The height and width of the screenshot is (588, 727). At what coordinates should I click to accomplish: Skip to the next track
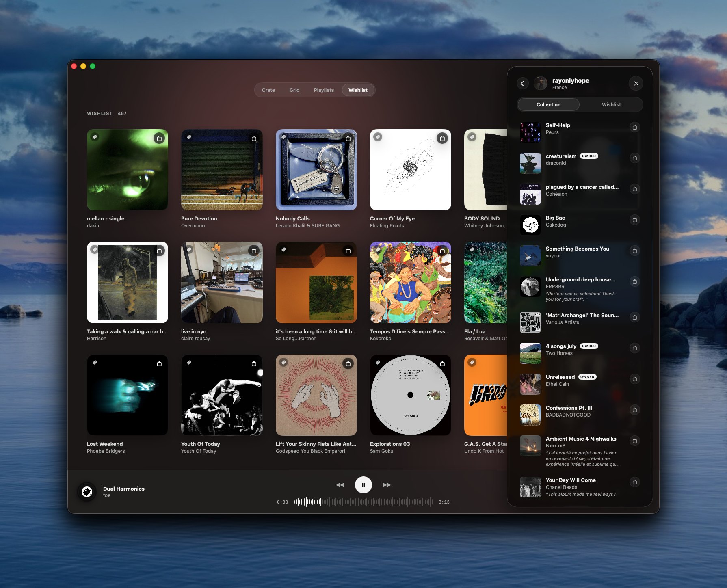pyautogui.click(x=387, y=485)
